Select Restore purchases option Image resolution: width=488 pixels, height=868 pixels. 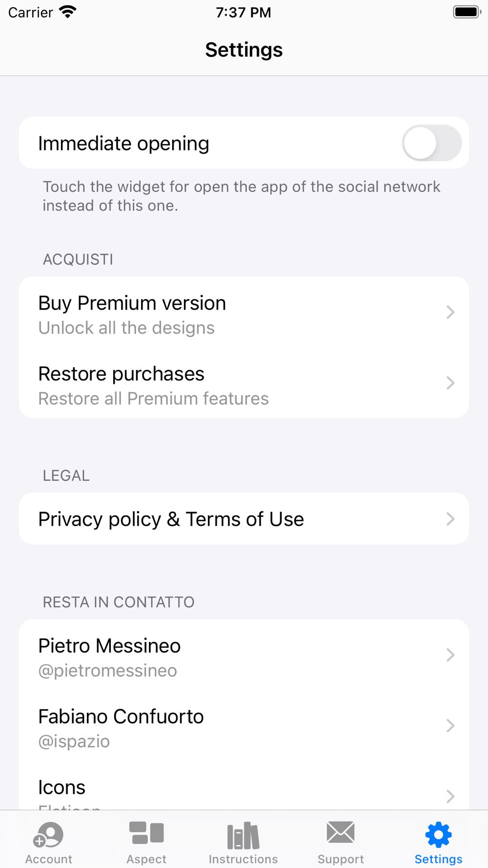point(121,374)
